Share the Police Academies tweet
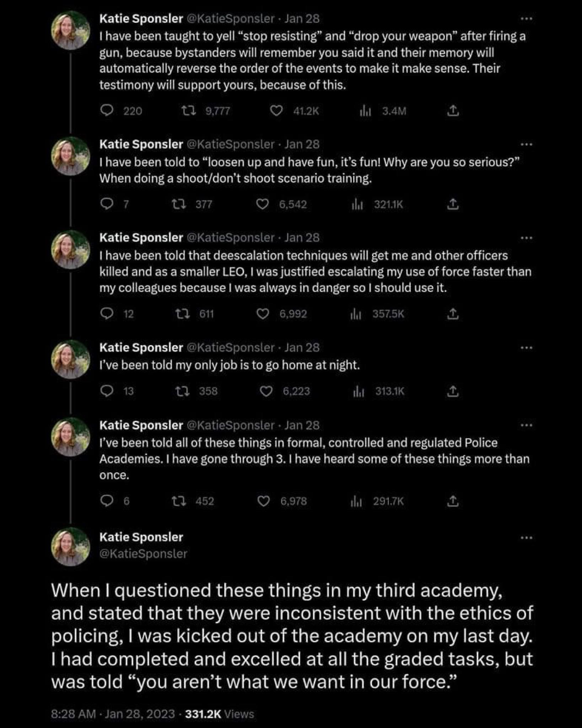The width and height of the screenshot is (582, 728). (x=452, y=501)
